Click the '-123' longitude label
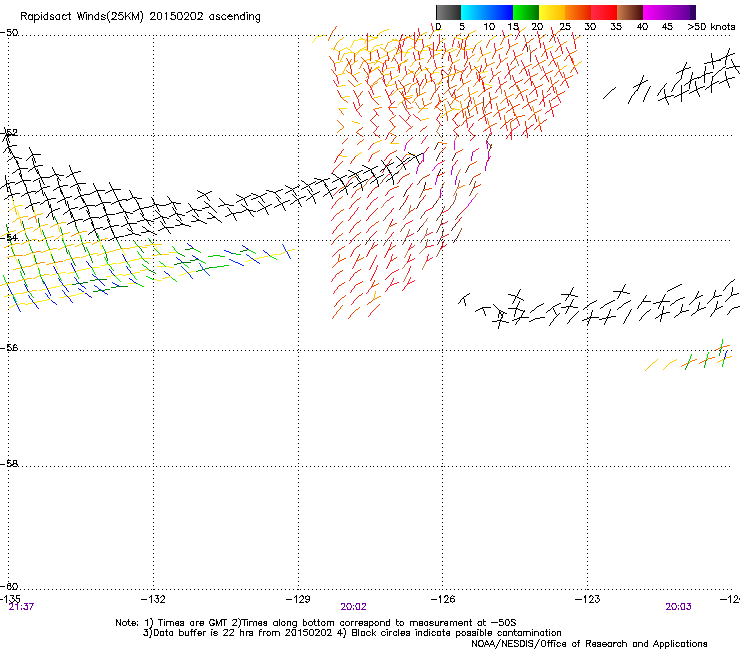 (587, 599)
